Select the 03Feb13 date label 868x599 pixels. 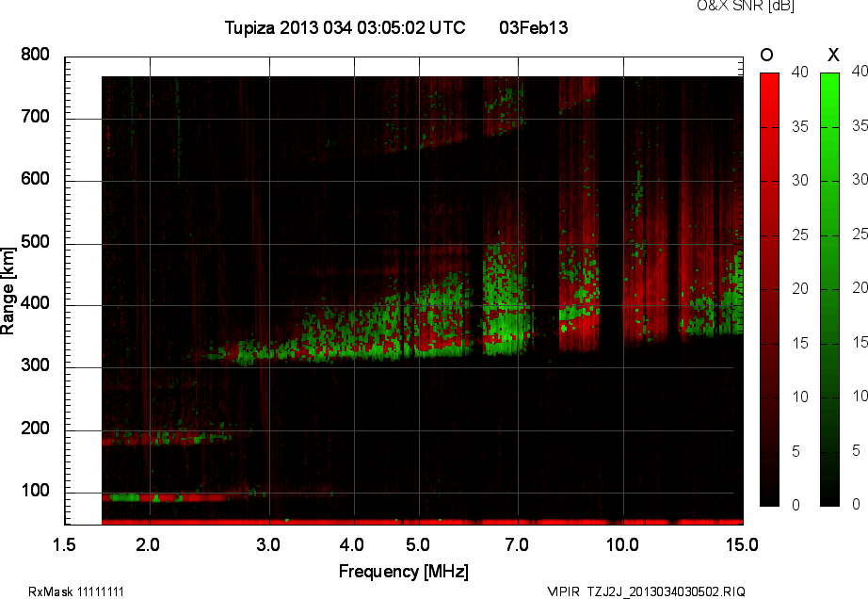(x=533, y=28)
